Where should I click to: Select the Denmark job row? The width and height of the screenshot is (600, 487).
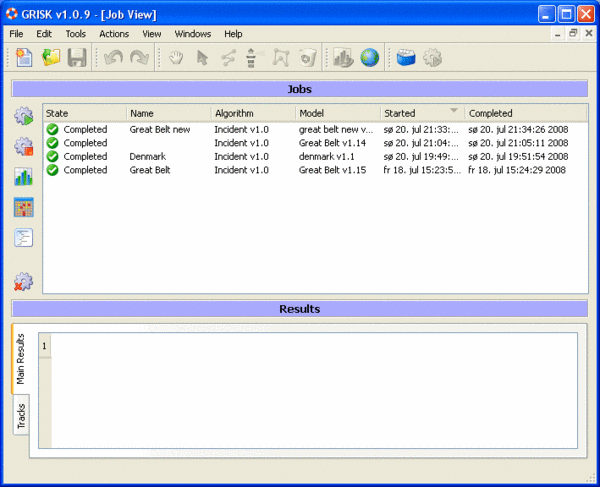(x=148, y=157)
